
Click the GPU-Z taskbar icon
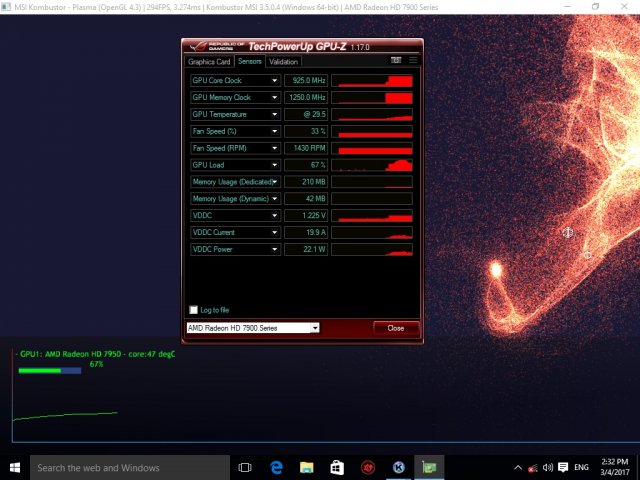click(429, 467)
